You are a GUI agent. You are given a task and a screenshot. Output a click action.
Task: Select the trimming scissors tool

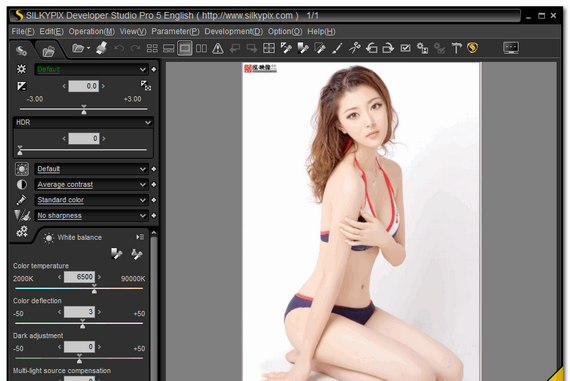354,48
